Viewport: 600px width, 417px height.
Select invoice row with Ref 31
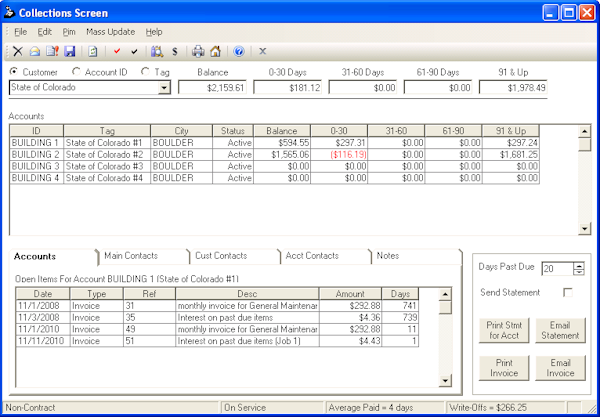[x=217, y=306]
